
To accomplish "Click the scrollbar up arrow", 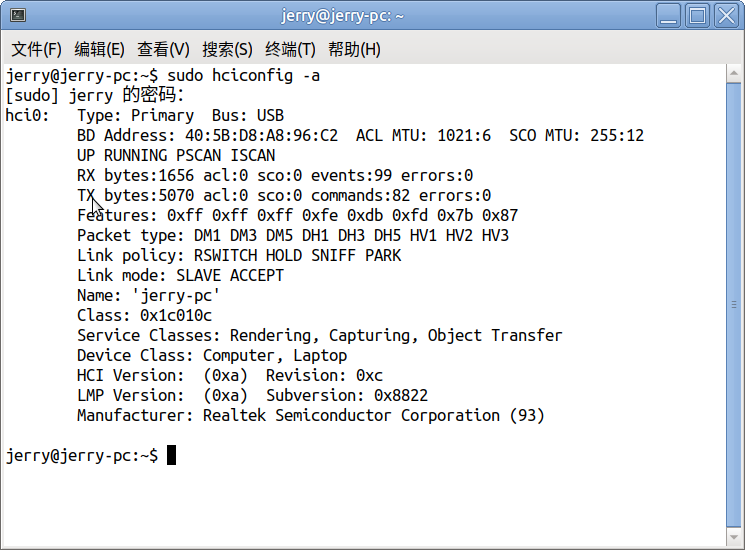I will 733,74.
